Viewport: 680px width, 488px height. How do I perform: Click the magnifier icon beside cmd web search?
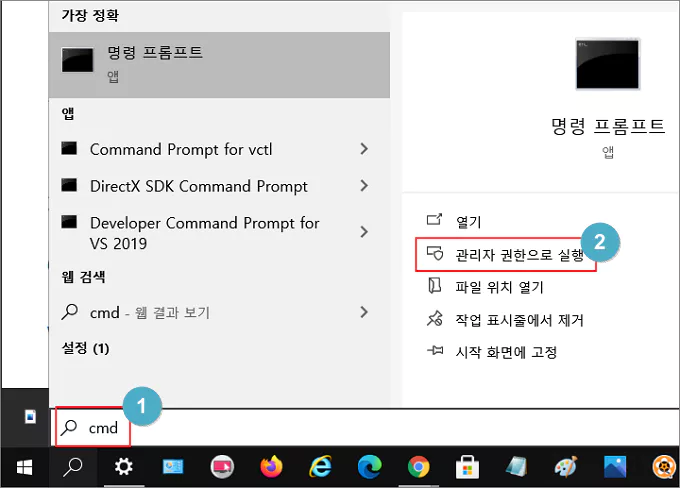click(x=69, y=312)
